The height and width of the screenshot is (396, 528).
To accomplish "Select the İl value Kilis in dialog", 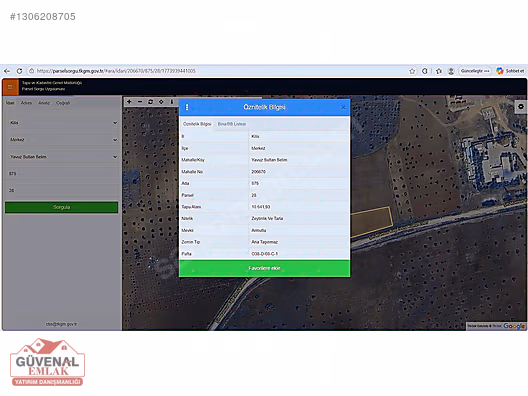I will pyautogui.click(x=255, y=136).
